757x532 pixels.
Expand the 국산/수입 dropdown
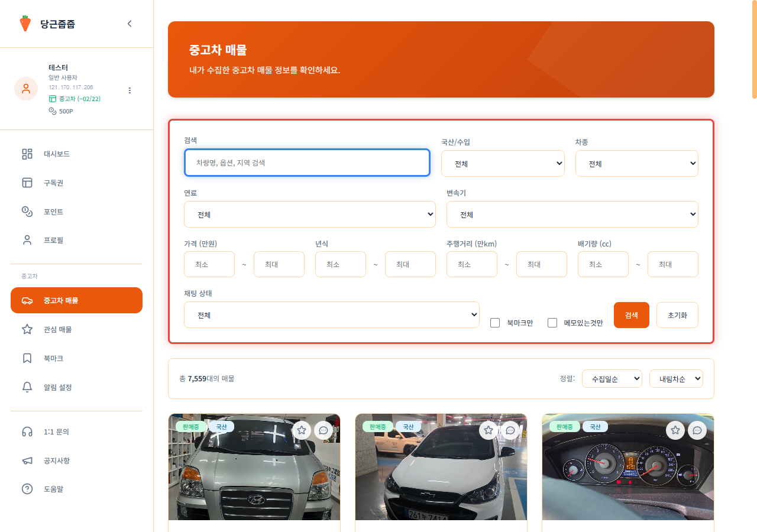click(503, 164)
